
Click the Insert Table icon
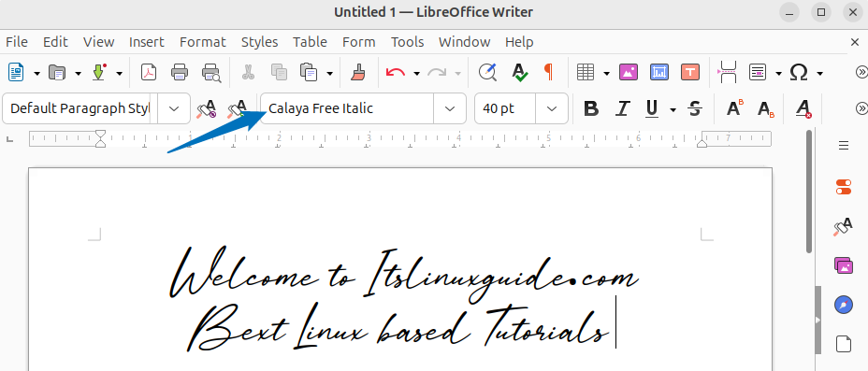pos(586,72)
